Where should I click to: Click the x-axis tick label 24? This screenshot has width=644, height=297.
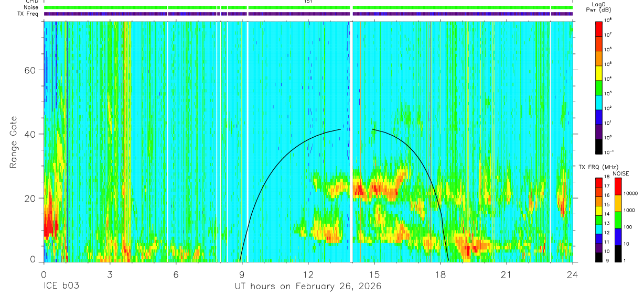[573, 274]
